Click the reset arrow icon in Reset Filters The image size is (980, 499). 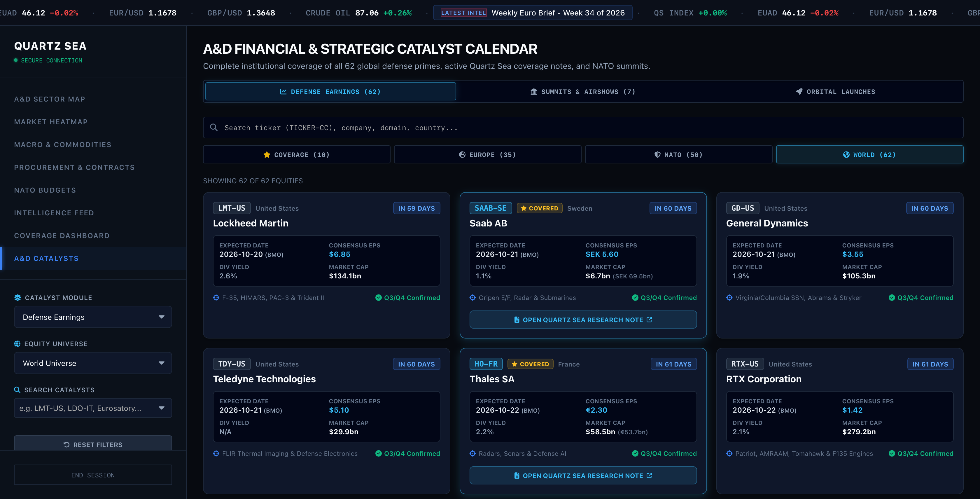coord(66,444)
